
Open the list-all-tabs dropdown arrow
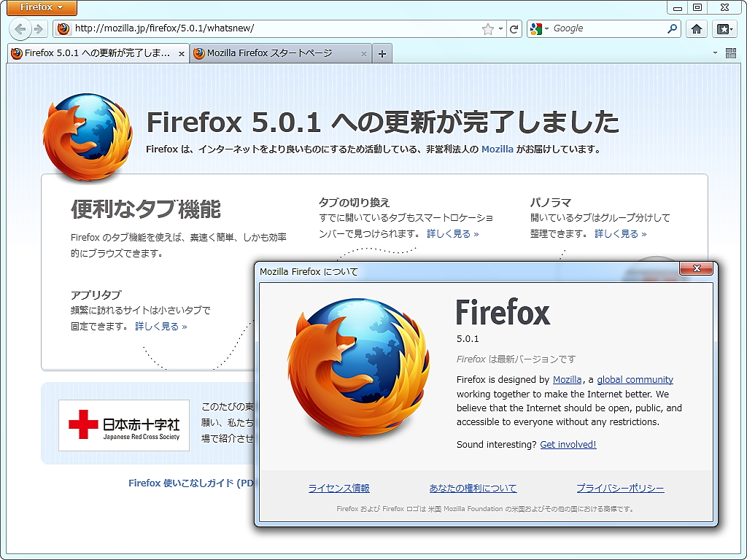click(714, 52)
